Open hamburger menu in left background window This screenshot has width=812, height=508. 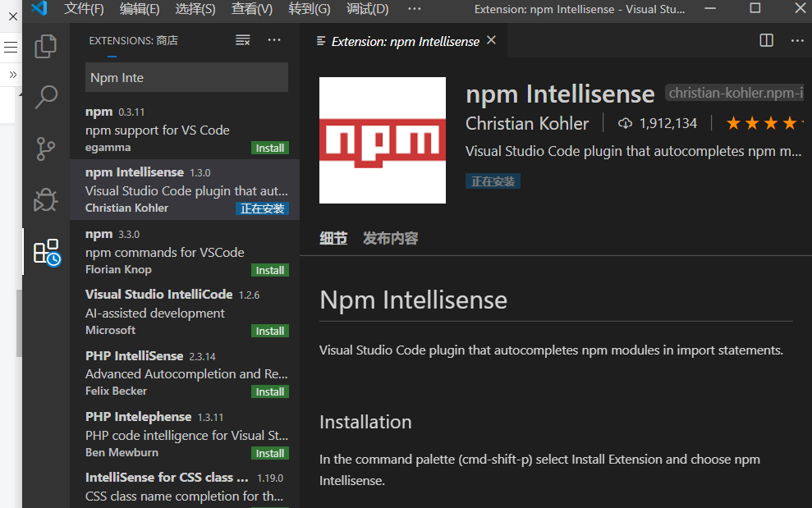pyautogui.click(x=11, y=47)
